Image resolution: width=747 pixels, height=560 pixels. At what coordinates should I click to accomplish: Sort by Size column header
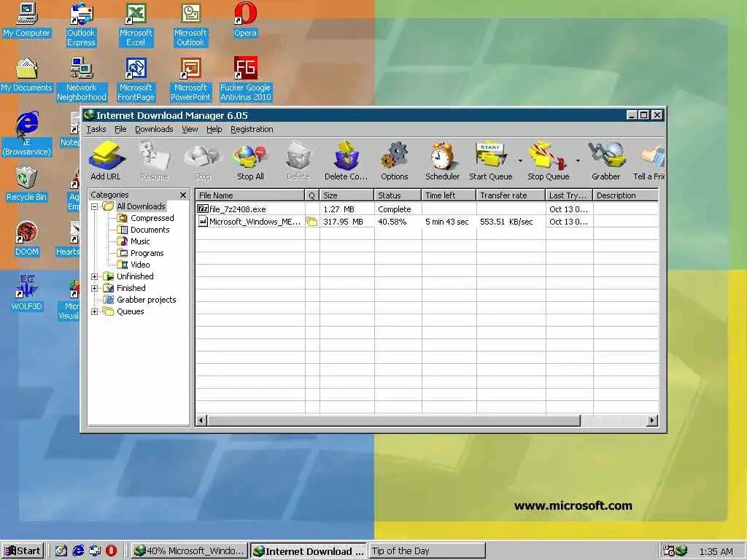(347, 195)
